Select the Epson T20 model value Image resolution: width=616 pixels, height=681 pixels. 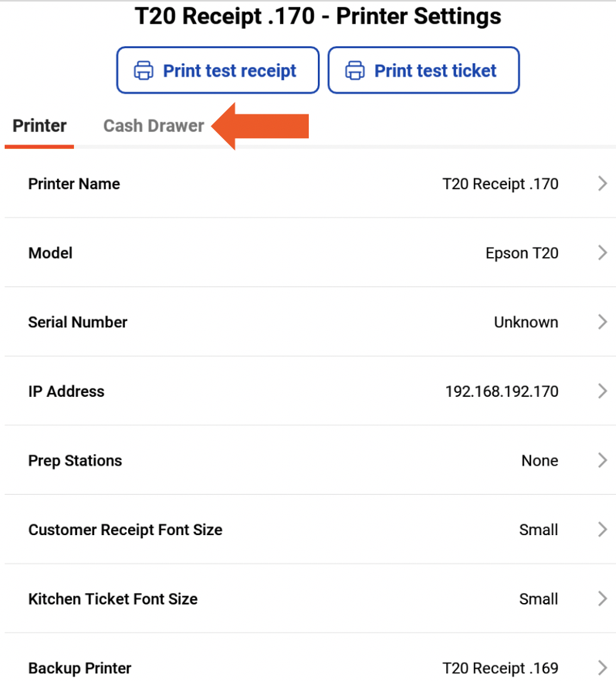[x=522, y=253]
